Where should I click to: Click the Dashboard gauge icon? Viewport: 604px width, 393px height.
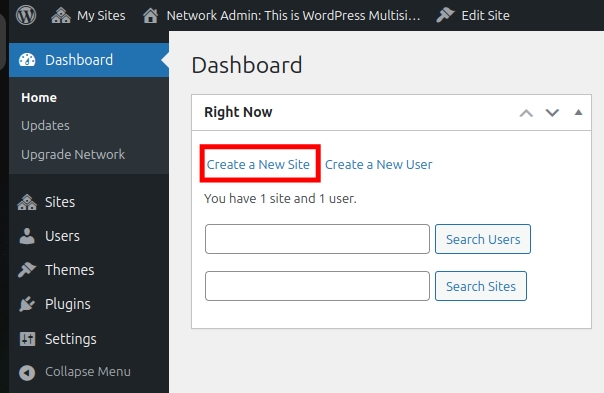click(27, 60)
